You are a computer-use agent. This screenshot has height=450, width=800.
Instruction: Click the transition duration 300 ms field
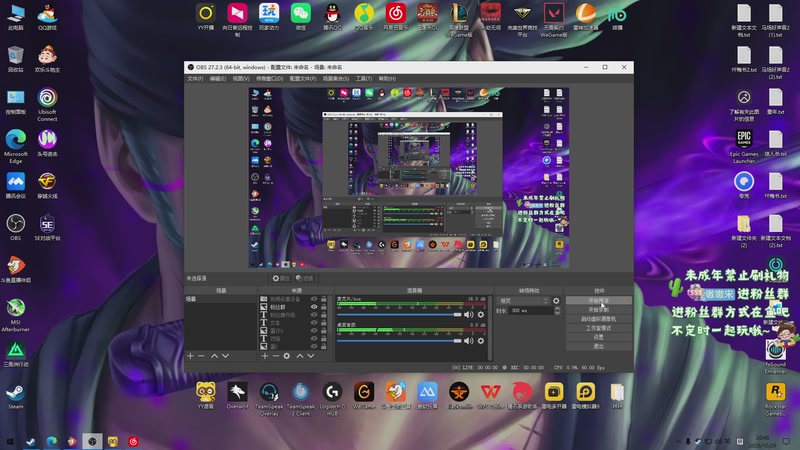[531, 310]
